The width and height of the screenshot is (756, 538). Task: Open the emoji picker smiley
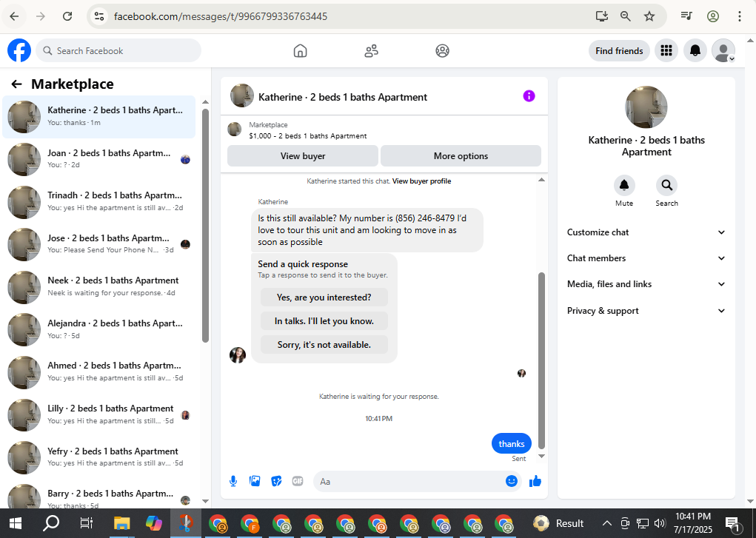click(512, 481)
